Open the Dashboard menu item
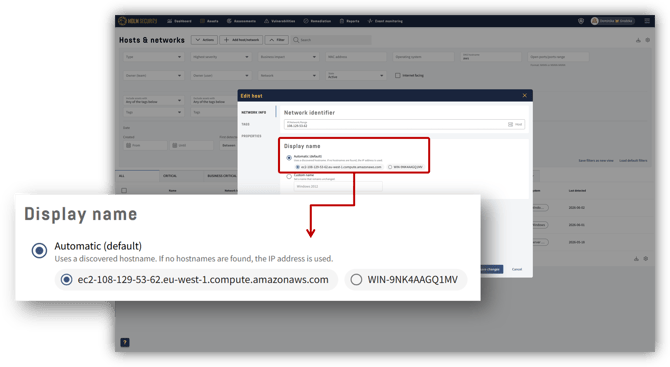Screen dimensions: 670x367 (179, 21)
